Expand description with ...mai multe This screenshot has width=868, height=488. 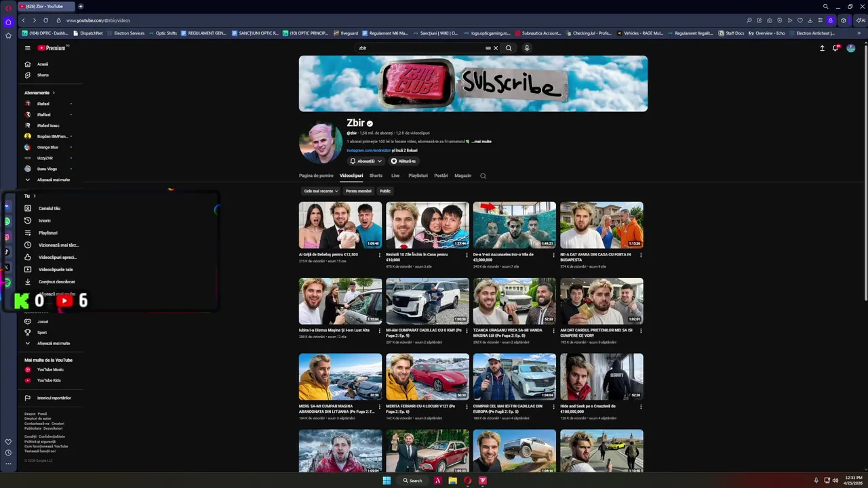click(481, 142)
